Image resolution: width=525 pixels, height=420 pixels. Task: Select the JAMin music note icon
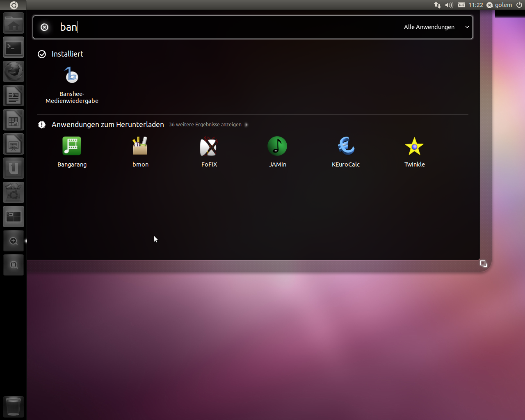(x=277, y=146)
